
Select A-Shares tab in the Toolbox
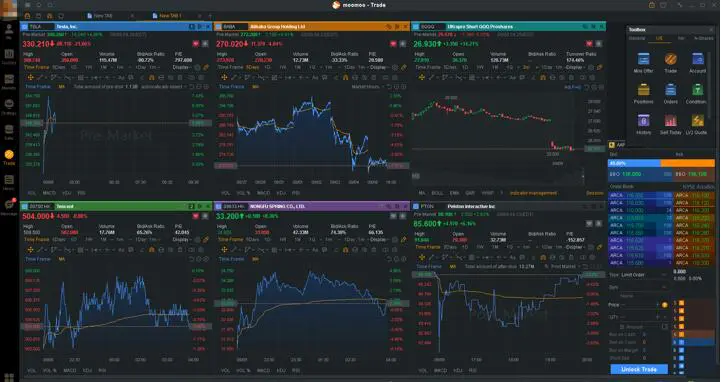pos(703,39)
